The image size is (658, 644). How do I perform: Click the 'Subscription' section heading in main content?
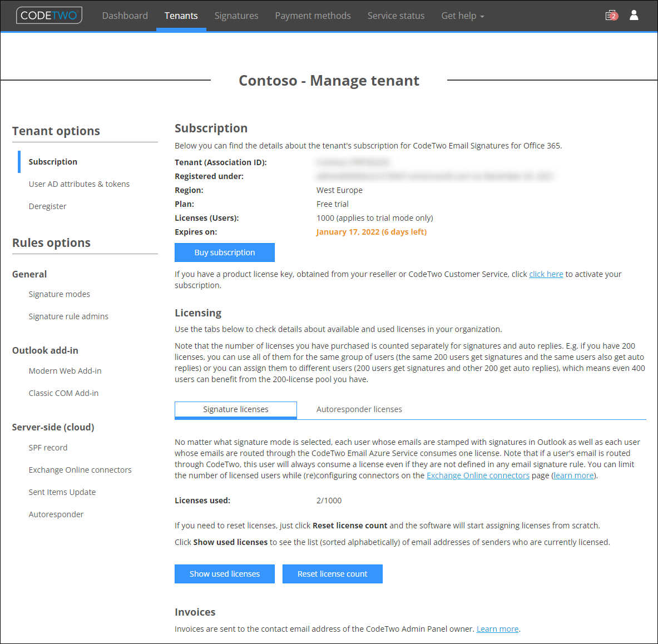click(x=211, y=128)
